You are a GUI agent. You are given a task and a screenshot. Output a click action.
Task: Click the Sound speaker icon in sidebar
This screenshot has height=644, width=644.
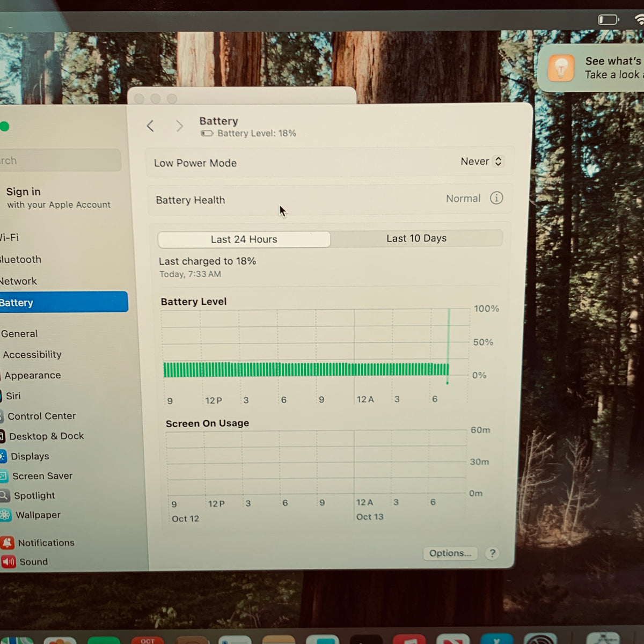[x=8, y=562]
